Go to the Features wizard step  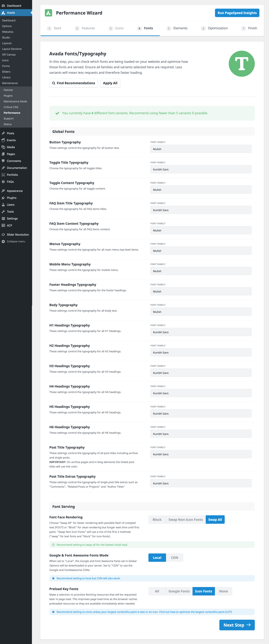tap(85, 28)
